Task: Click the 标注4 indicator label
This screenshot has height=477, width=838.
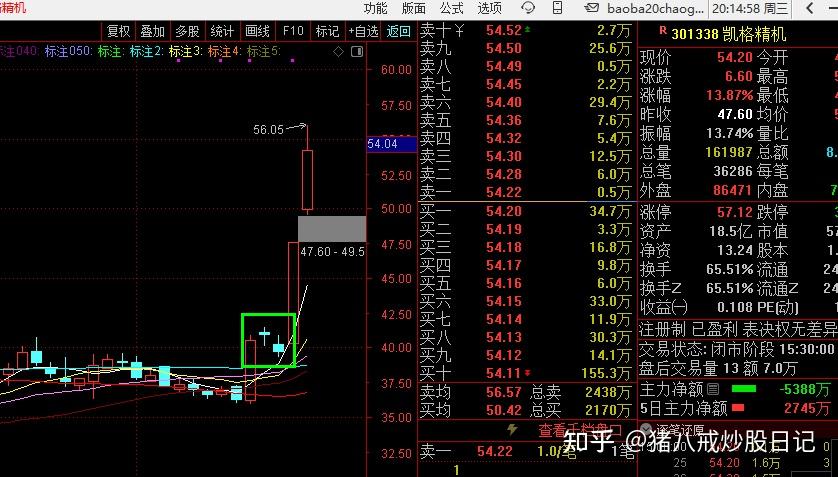Action: 224,51
